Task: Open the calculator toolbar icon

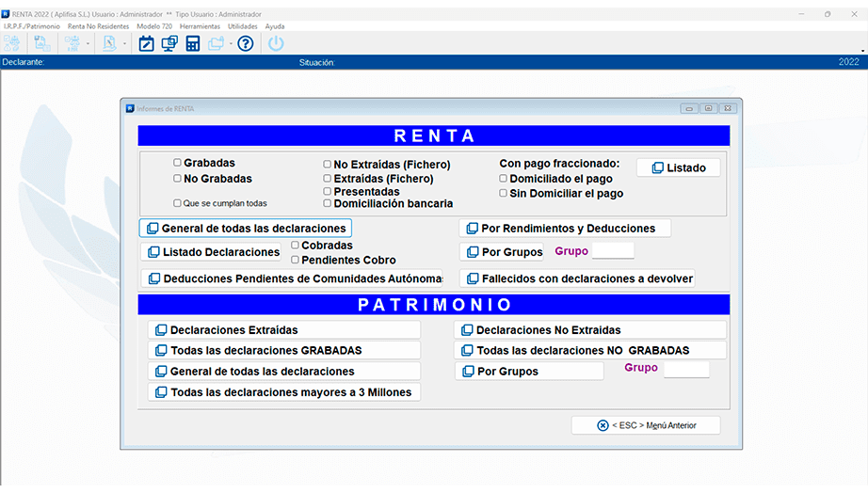Action: tap(193, 43)
